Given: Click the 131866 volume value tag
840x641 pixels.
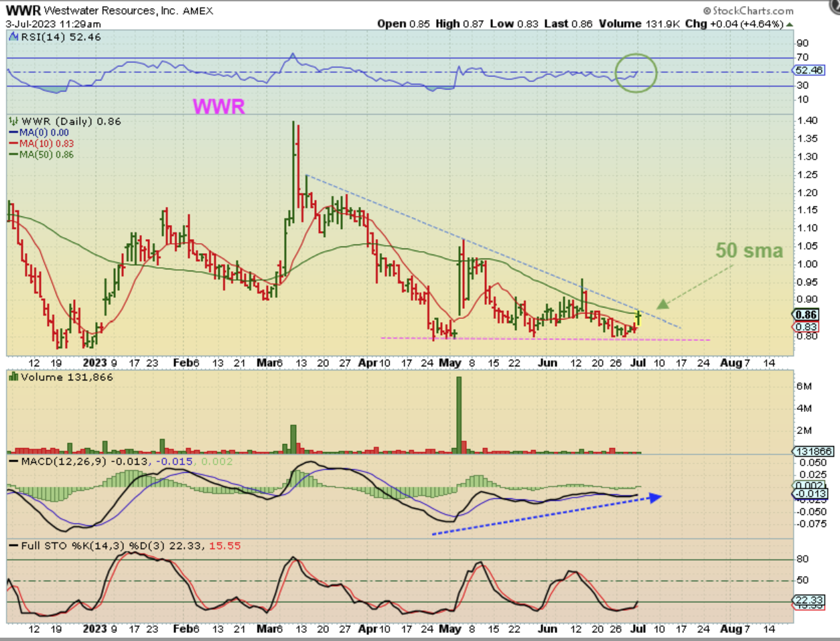Looking at the screenshot, I should (813, 451).
